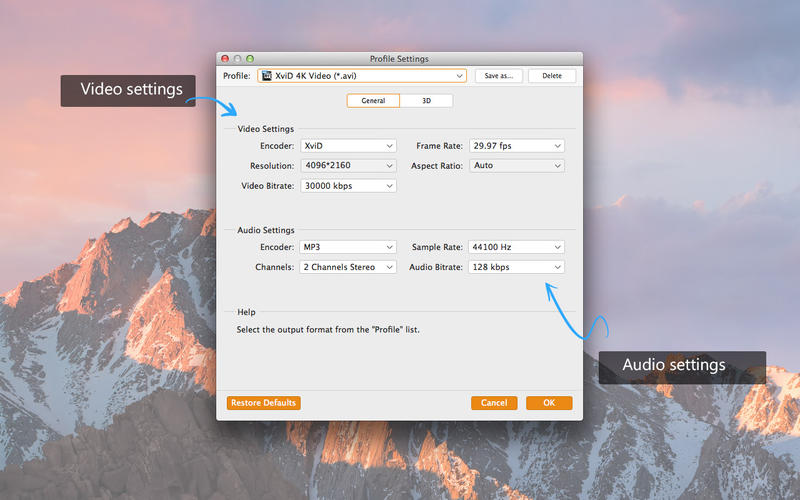
Task: Open the Channels stereo dropdown
Action: click(x=347, y=267)
